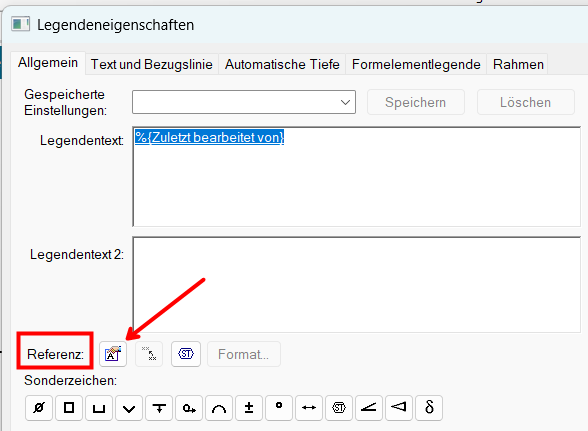This screenshot has height=431, width=588.
Task: Insert the counterbore symbol
Action: tap(99, 407)
